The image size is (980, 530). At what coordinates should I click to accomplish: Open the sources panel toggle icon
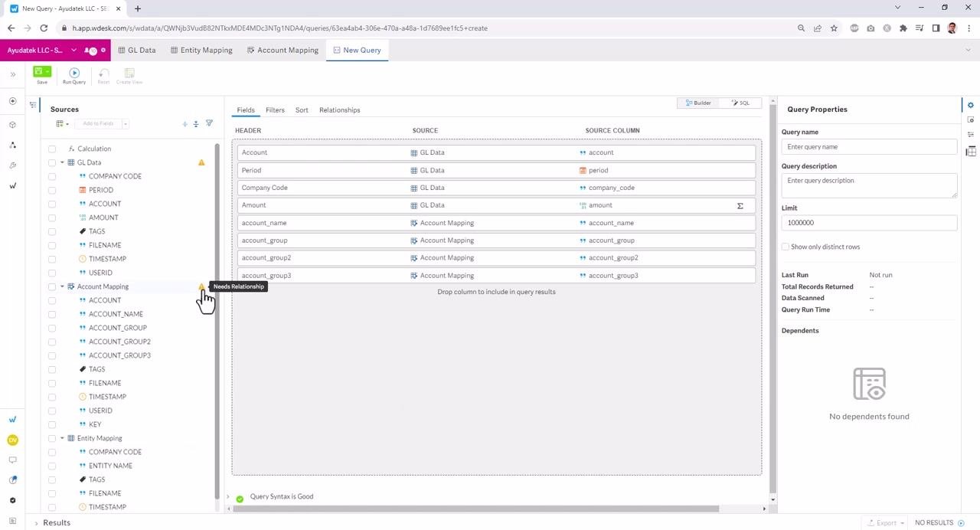33,104
